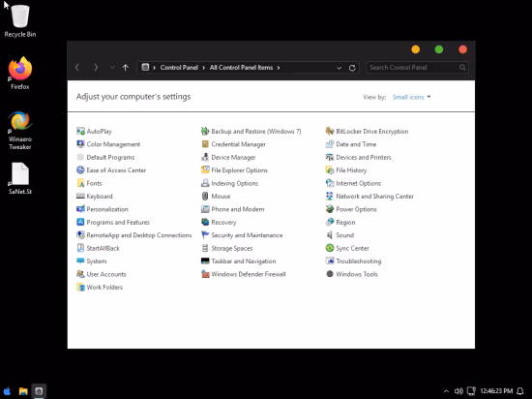Open the Region link
This screenshot has width=532, height=399.
345,223
